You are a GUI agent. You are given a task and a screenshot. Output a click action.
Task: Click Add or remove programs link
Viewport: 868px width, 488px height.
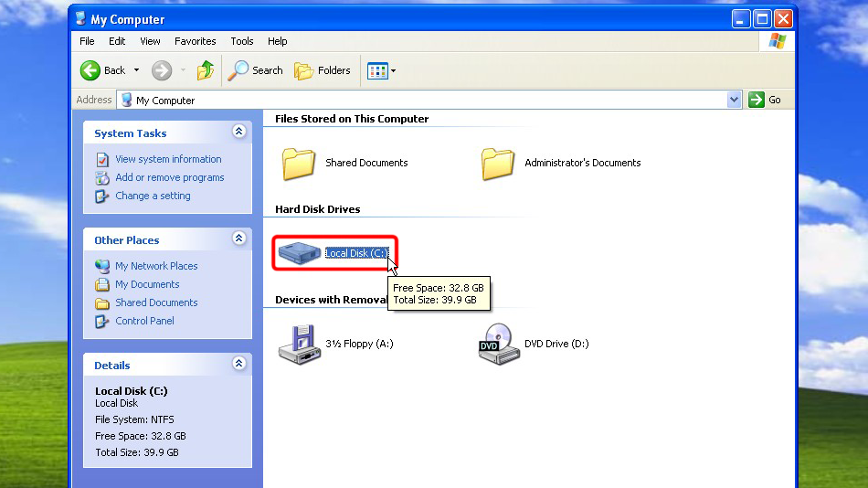click(x=169, y=177)
